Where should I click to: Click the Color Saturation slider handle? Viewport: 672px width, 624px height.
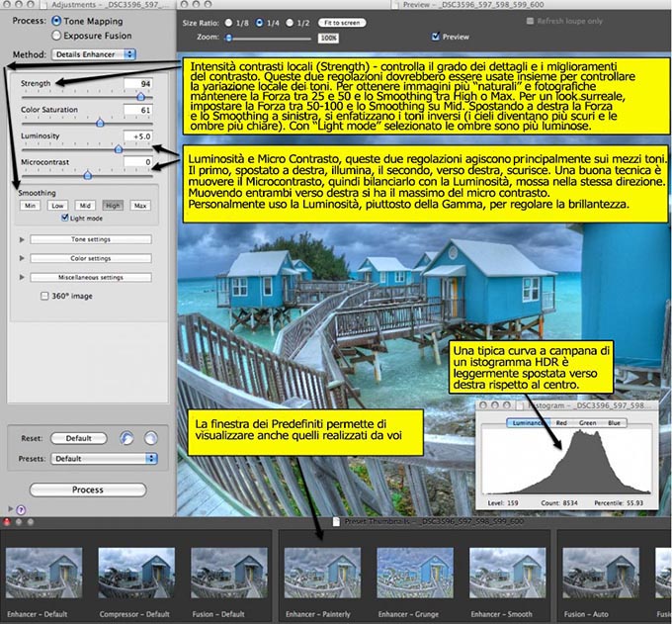(100, 123)
